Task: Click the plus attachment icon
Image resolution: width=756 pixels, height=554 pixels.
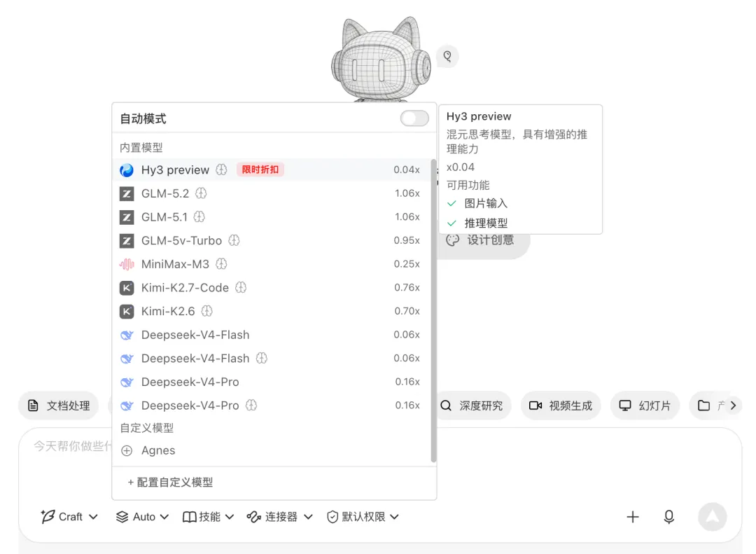Action: pos(633,517)
